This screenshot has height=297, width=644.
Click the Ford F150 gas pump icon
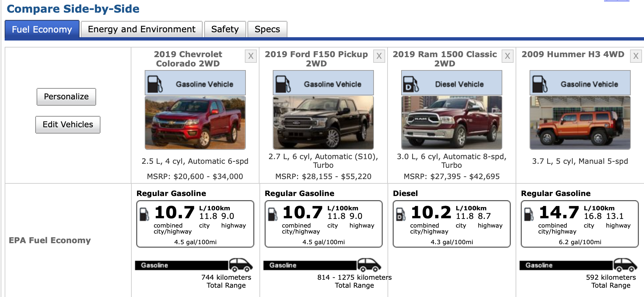click(x=283, y=84)
